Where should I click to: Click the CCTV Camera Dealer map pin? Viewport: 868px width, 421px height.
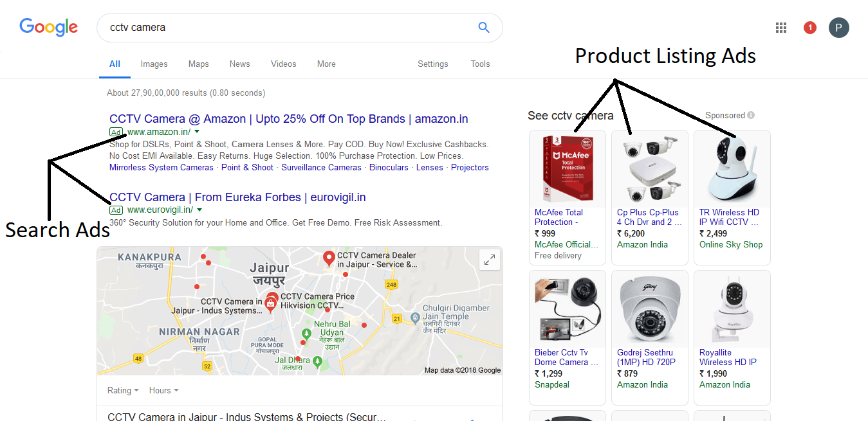[328, 259]
